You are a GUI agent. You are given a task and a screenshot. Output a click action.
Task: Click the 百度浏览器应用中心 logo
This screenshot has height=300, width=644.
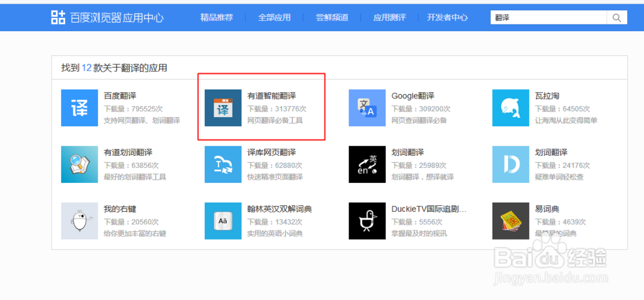(x=107, y=17)
